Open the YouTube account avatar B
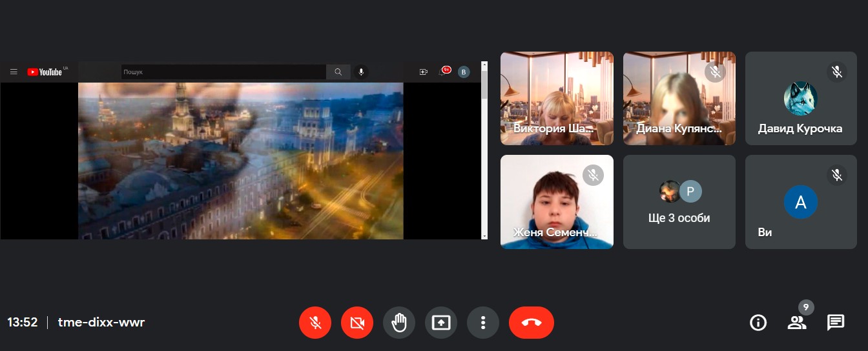 [464, 72]
